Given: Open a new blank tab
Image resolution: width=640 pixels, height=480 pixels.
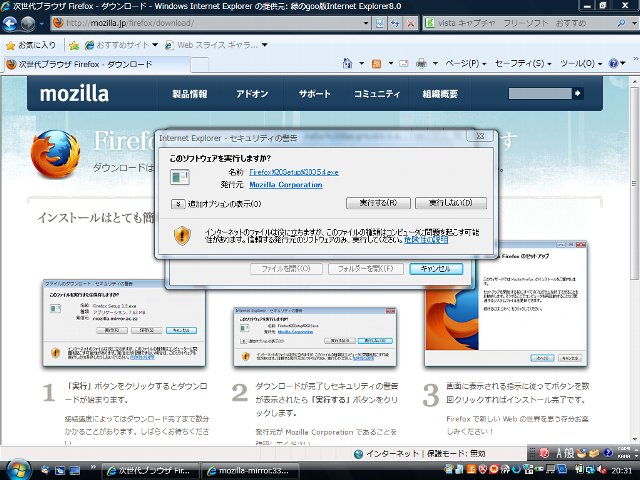Looking at the screenshot, I should [200, 64].
